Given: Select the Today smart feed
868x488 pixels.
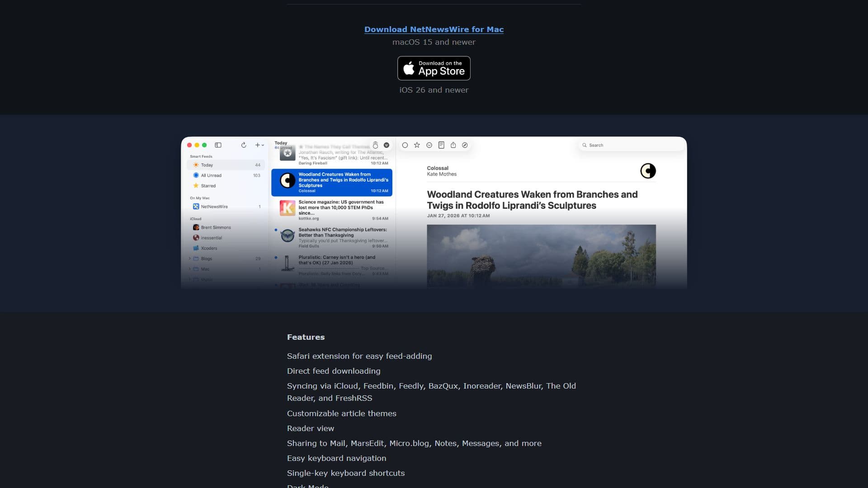Looking at the screenshot, I should (226, 165).
